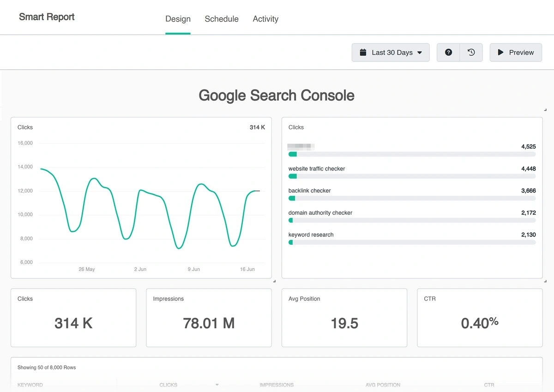This screenshot has height=392, width=554.
Task: Click the play icon in Preview button
Action: click(x=500, y=53)
